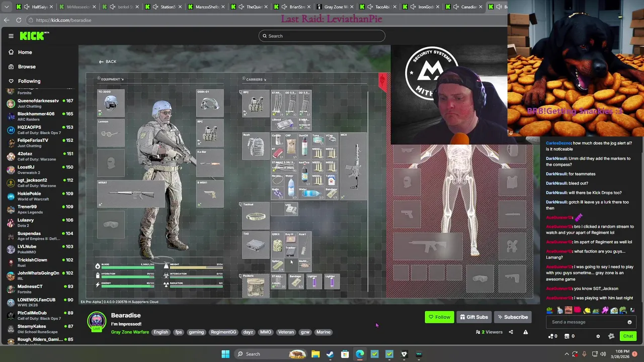Image resolution: width=644 pixels, height=362 pixels.
Task: Share the Bearadise stream
Action: (x=511, y=332)
